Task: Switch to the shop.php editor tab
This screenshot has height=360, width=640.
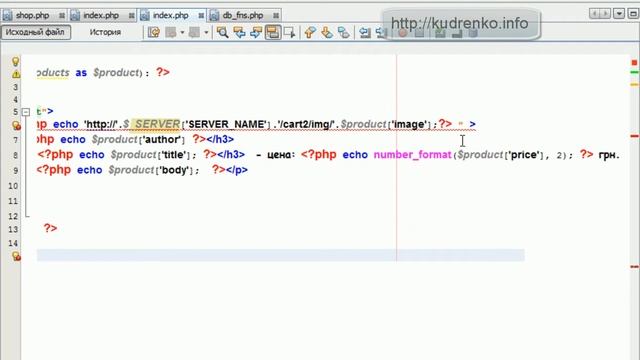Action: [x=32, y=16]
